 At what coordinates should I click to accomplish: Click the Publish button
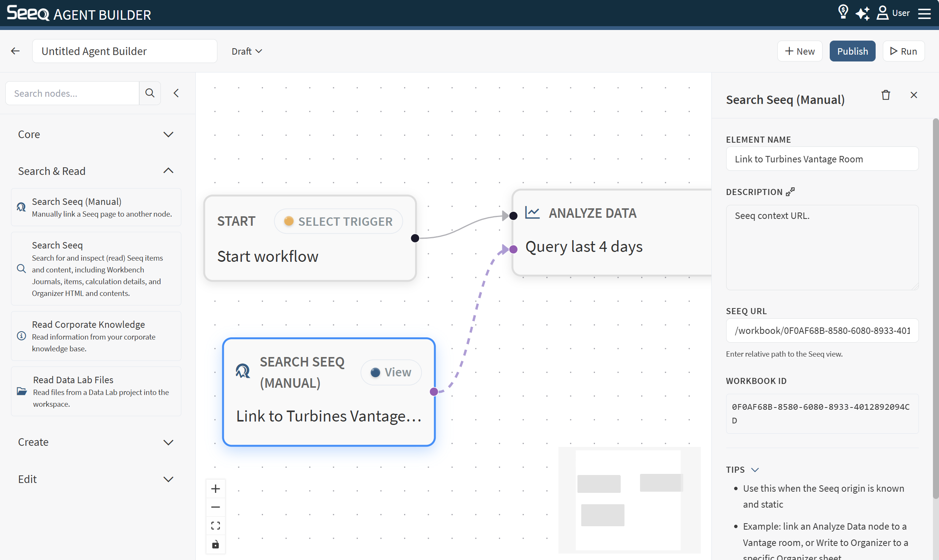[852, 51]
